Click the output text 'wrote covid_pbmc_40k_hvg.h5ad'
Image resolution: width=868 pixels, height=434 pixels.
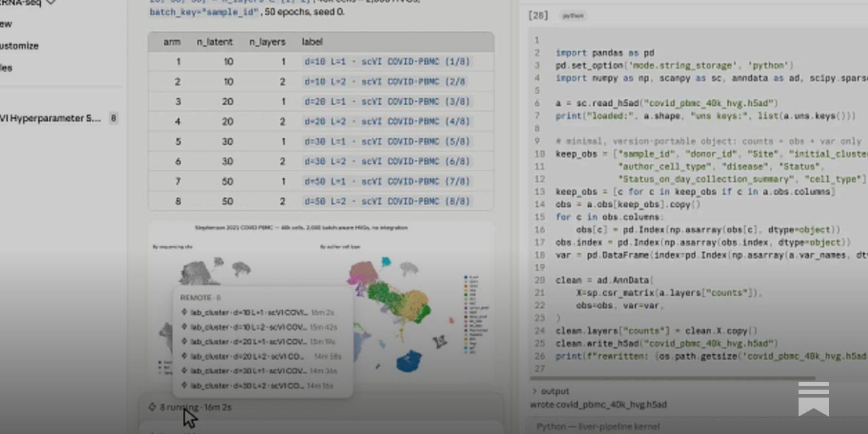tap(598, 405)
